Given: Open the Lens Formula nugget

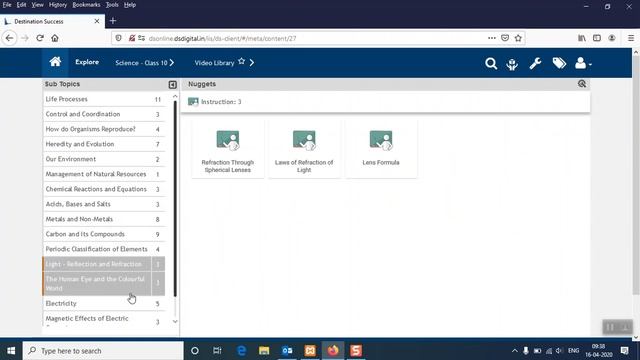Looking at the screenshot, I should pos(381,149).
